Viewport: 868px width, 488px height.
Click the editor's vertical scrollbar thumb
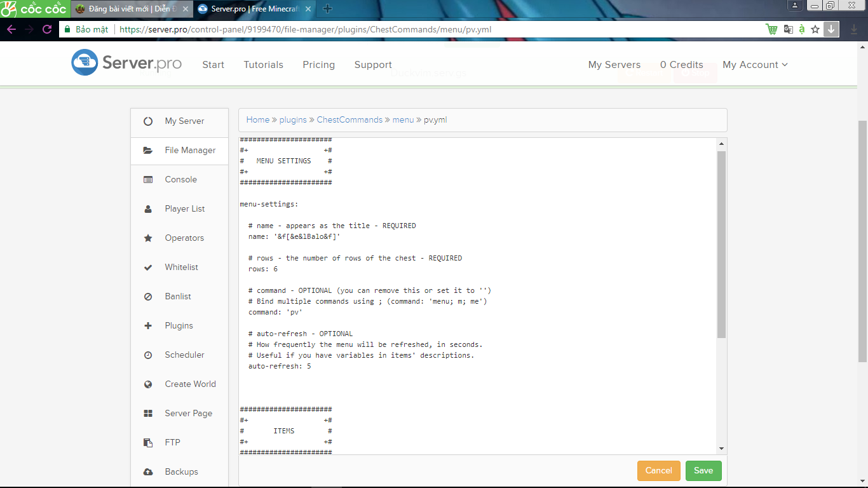tap(721, 245)
